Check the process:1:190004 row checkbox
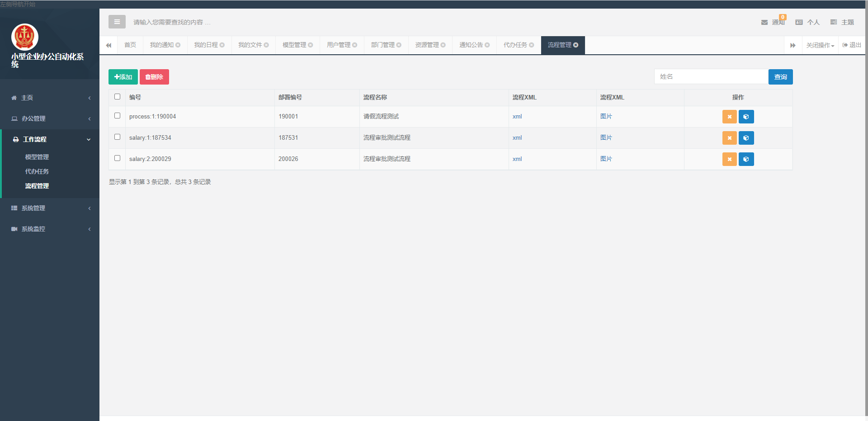 (x=118, y=116)
